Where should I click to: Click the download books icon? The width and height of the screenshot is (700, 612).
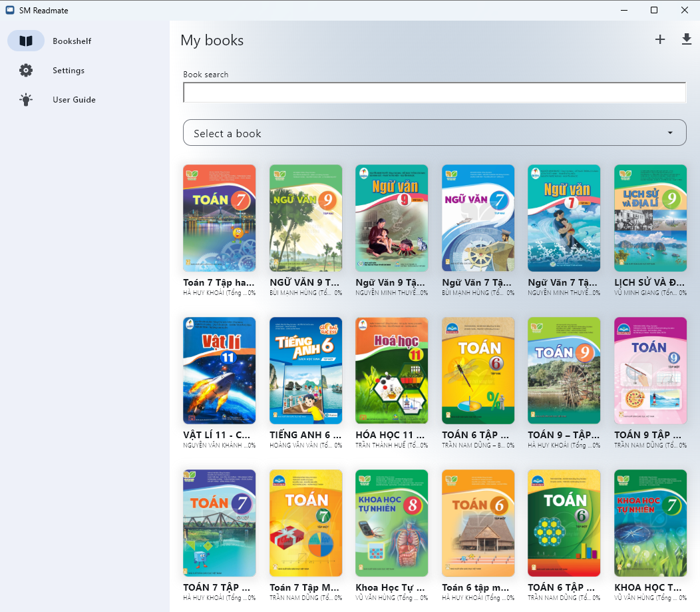(x=687, y=40)
